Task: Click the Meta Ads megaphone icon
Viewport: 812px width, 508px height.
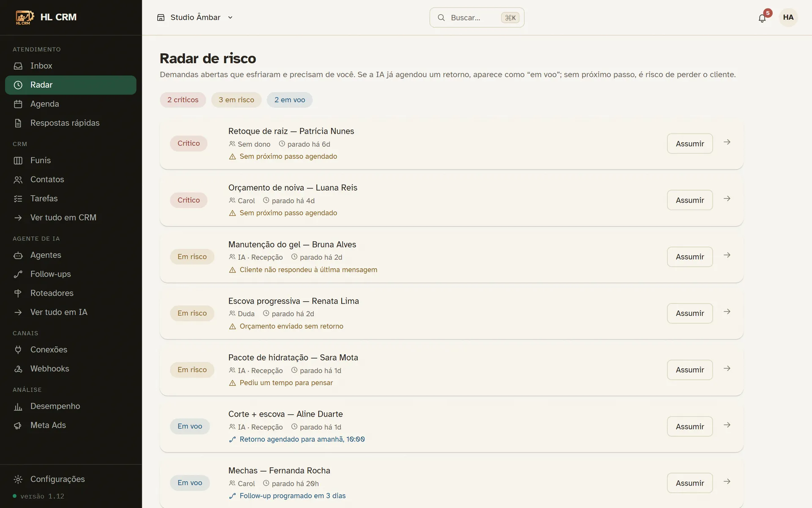Action: coord(18,425)
